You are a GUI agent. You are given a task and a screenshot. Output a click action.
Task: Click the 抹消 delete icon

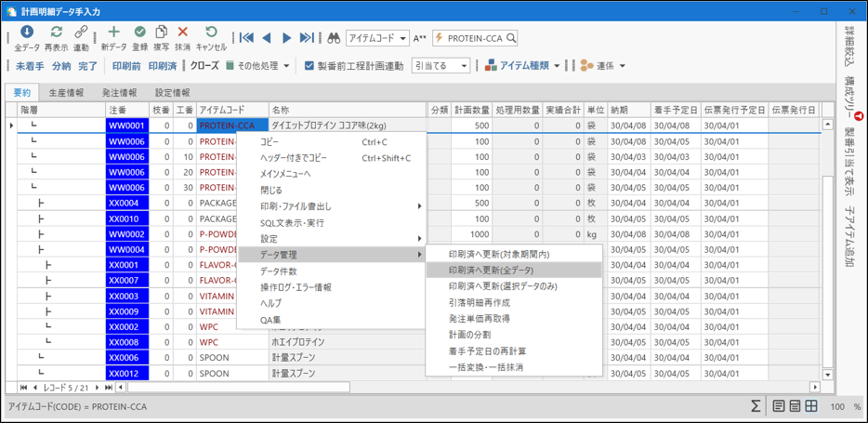182,33
